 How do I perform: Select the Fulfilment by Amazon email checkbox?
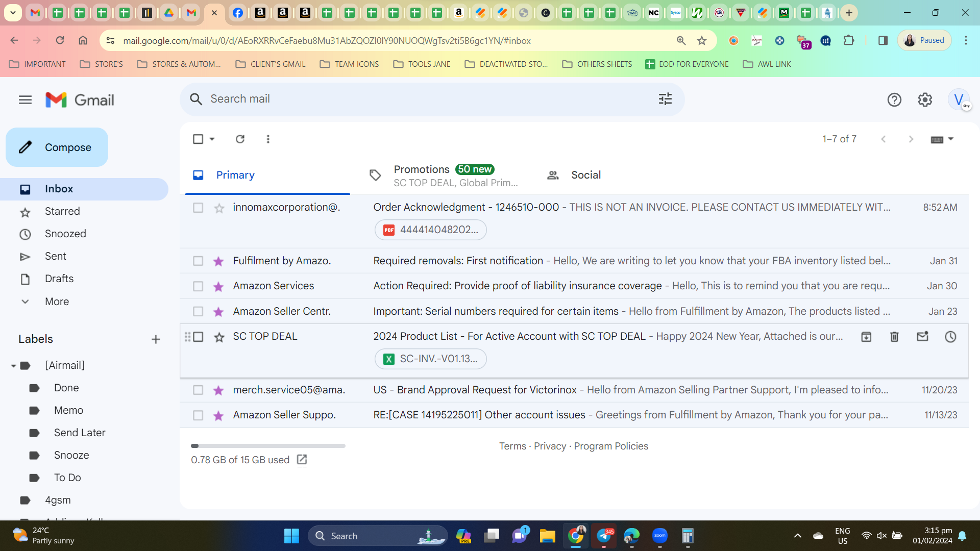click(198, 261)
